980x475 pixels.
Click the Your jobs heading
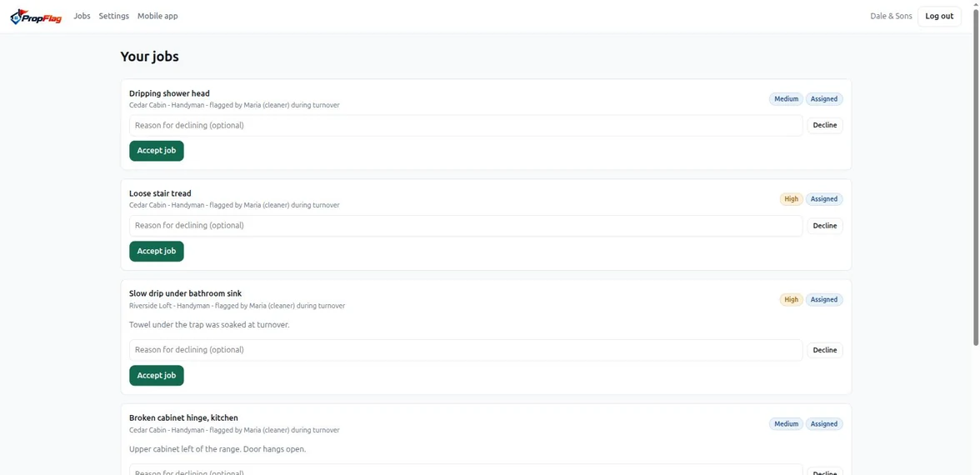(149, 57)
